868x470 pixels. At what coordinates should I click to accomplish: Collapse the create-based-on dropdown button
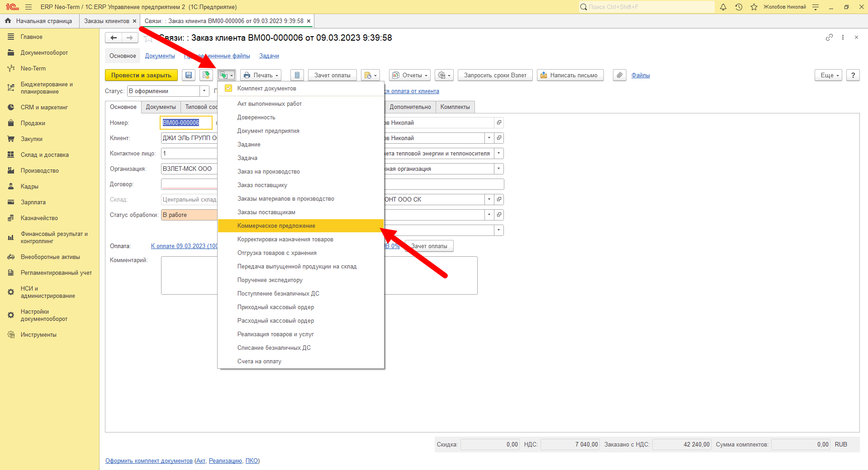227,75
